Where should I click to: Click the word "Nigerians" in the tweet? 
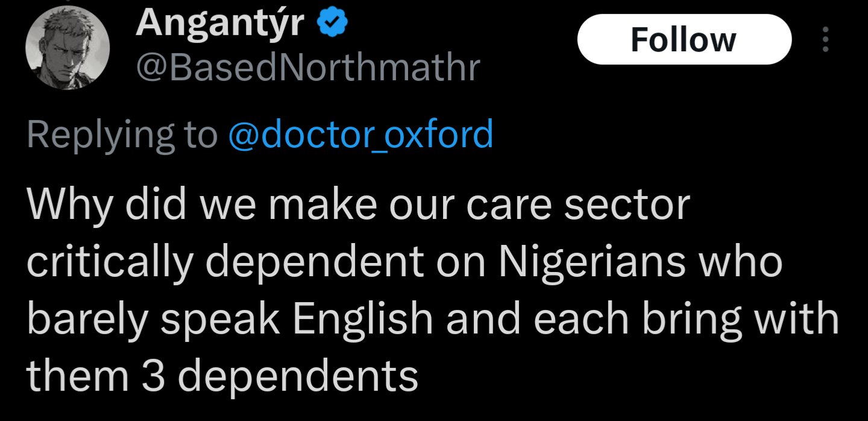(592, 261)
